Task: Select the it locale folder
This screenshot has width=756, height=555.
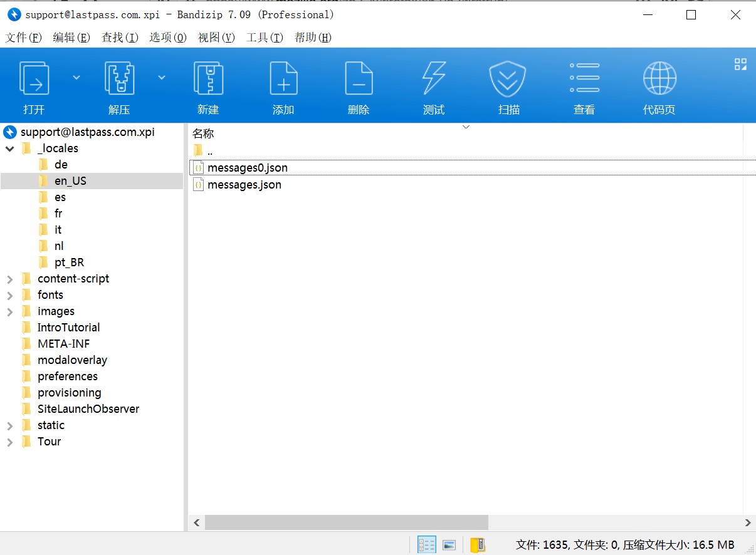Action: coord(58,230)
